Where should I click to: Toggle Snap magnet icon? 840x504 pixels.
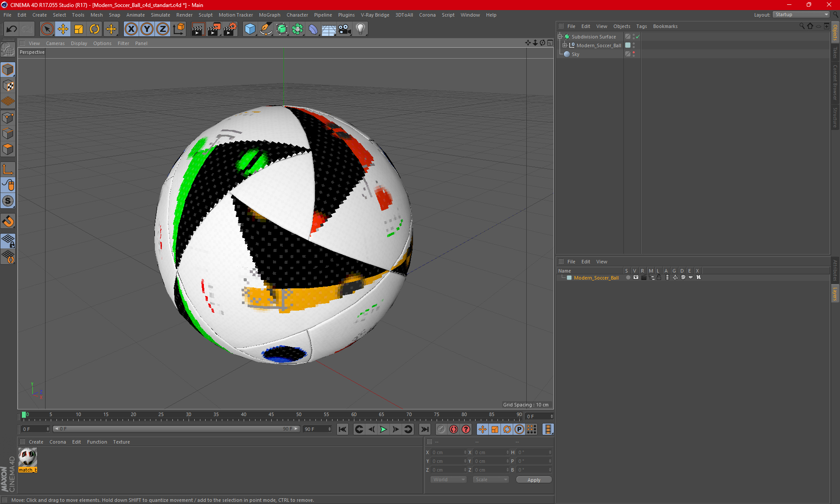tap(8, 221)
